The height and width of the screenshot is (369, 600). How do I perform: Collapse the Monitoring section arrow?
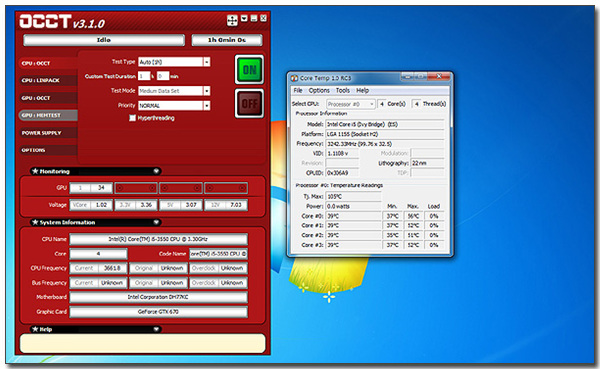[156, 171]
